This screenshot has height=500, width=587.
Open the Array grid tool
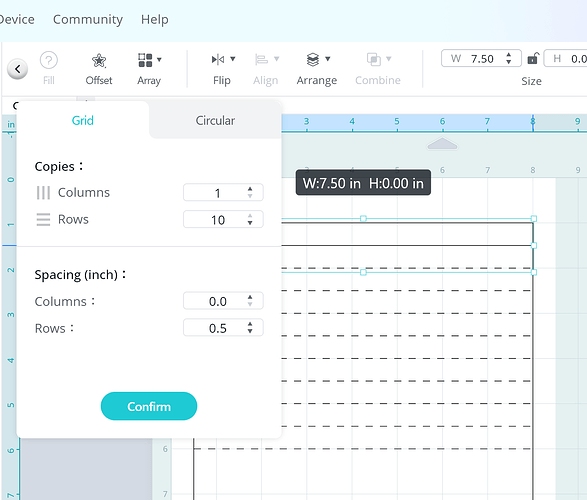(x=145, y=60)
